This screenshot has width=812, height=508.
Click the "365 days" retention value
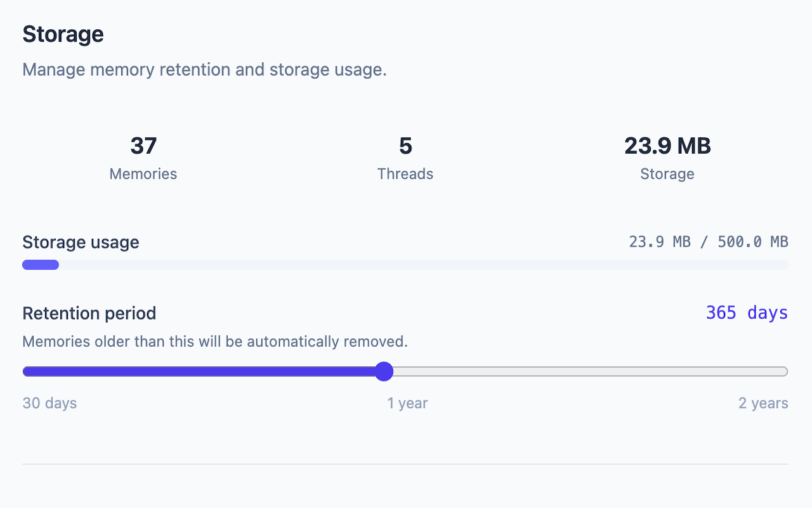point(747,313)
